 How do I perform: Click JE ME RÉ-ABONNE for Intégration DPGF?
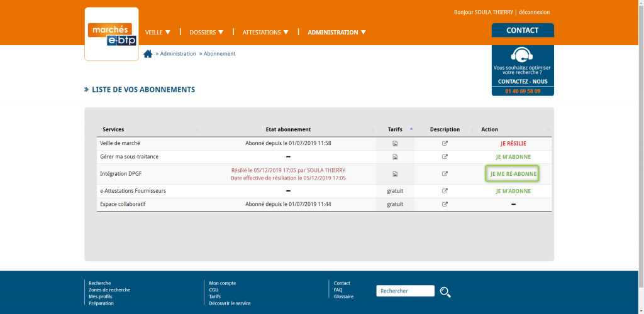tap(513, 174)
